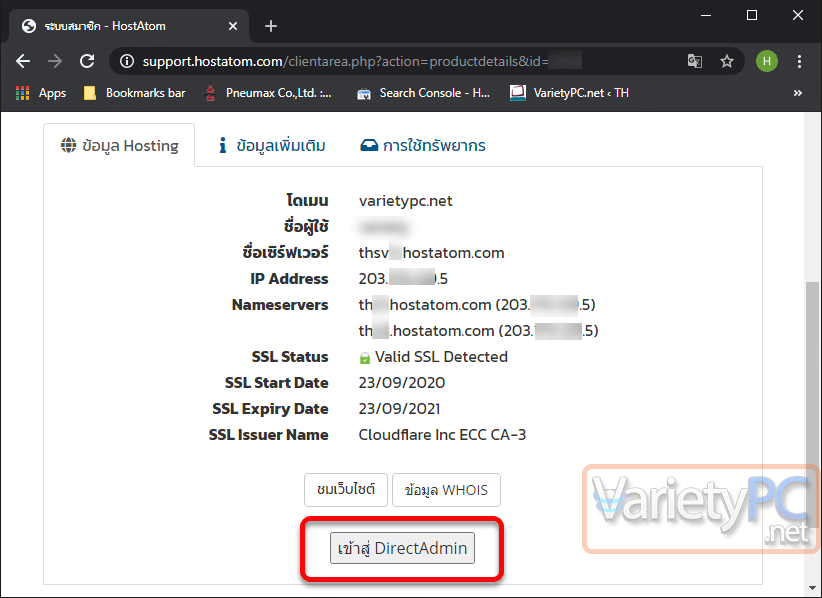Switch to the ข้อมูล Hosting tab
The height and width of the screenshot is (598, 822).
120,145
